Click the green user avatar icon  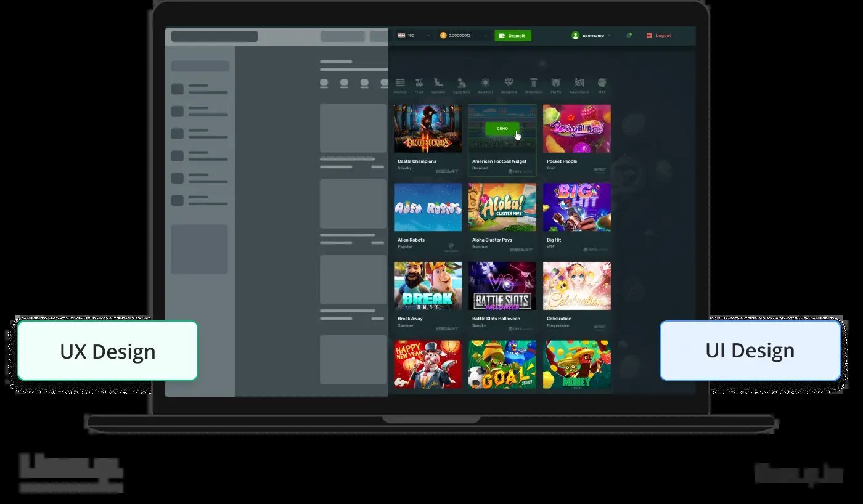point(575,36)
